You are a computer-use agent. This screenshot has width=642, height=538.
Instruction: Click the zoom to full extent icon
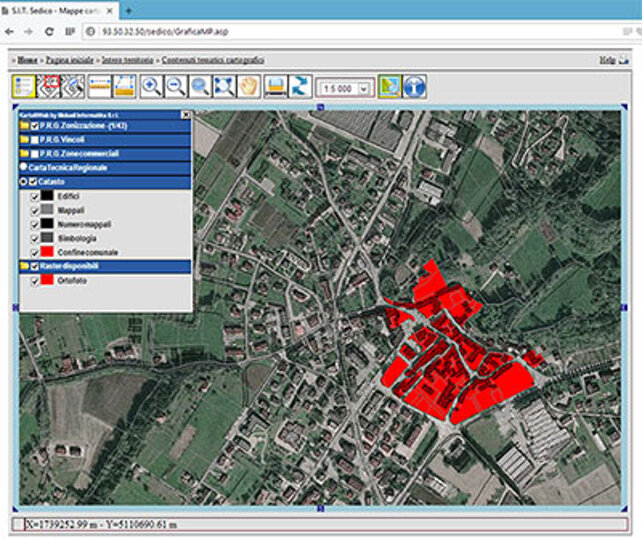(224, 87)
